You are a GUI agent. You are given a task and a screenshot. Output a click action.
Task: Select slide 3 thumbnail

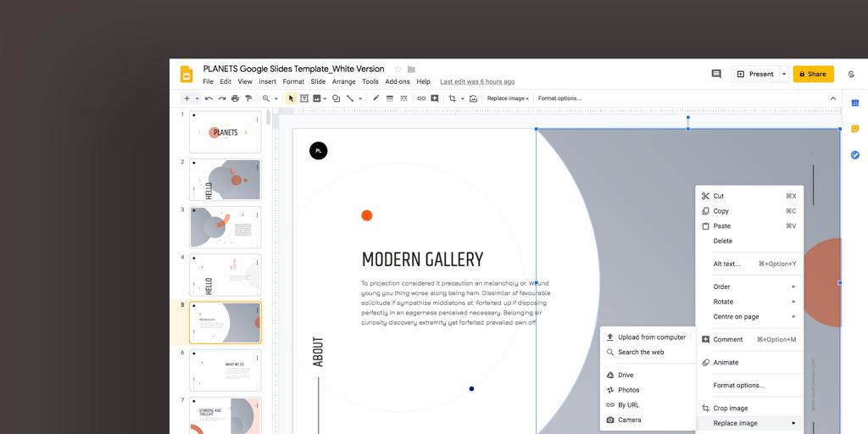pos(225,227)
